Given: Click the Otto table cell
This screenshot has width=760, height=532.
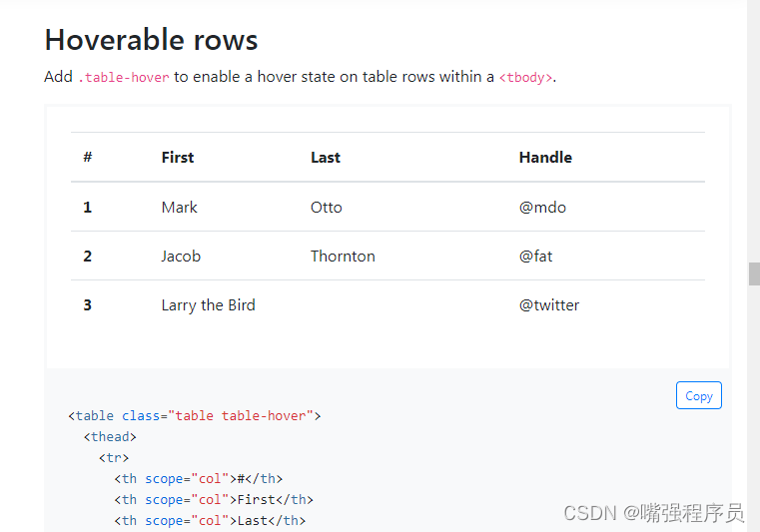Looking at the screenshot, I should click(327, 207).
